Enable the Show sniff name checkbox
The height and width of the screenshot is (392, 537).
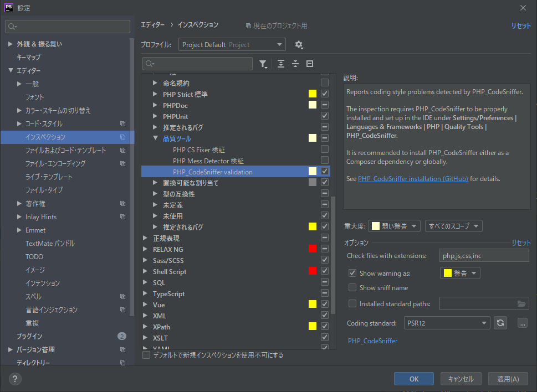coord(352,287)
